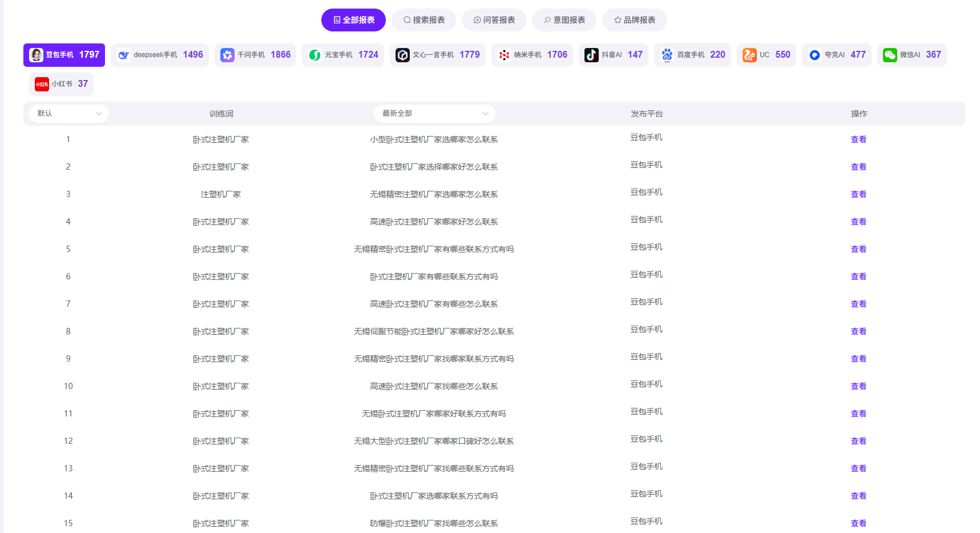Click the 抖音AI TikTok icon
Viewport: 980px width, 533px height.
point(591,55)
